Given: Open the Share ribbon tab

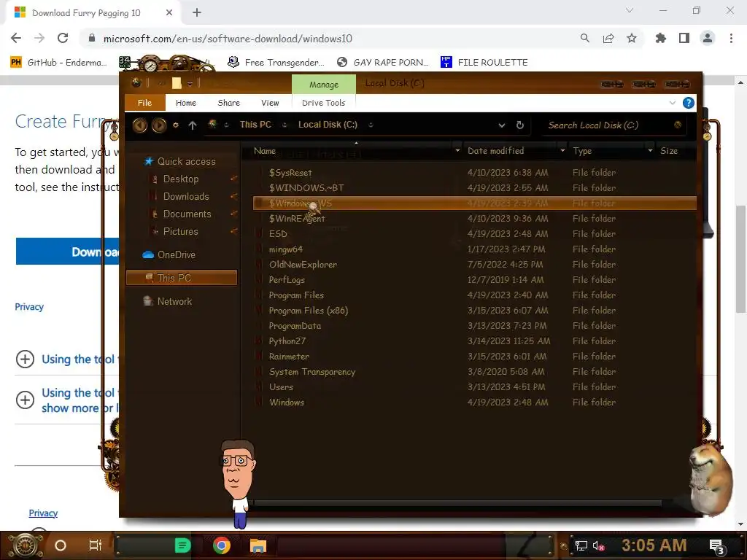Looking at the screenshot, I should click(228, 103).
